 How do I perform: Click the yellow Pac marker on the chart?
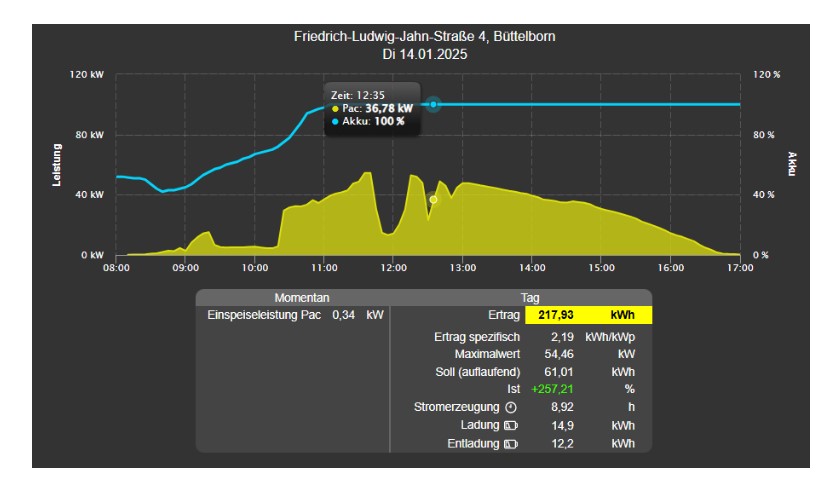(433, 200)
